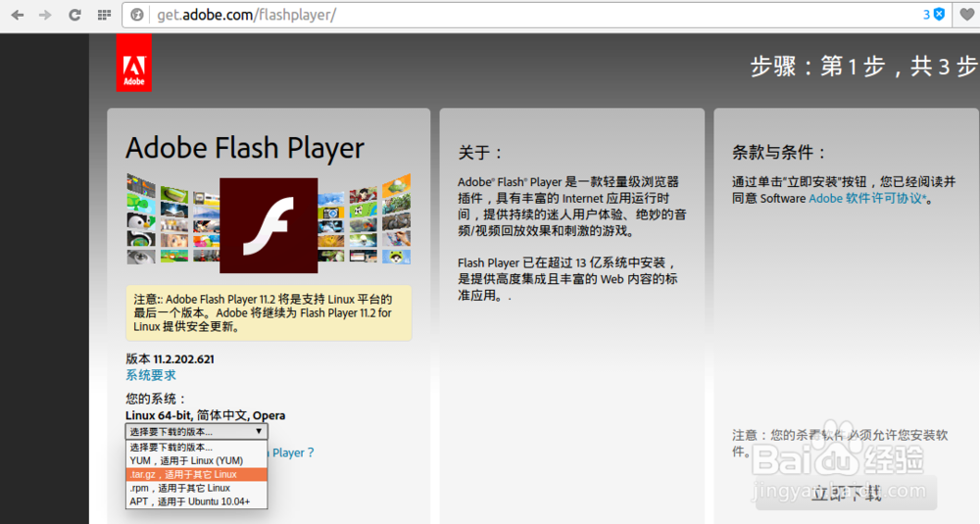Choose .tar.gz，适用于其它 Linux option
The width and height of the screenshot is (980, 524).
pos(196,475)
